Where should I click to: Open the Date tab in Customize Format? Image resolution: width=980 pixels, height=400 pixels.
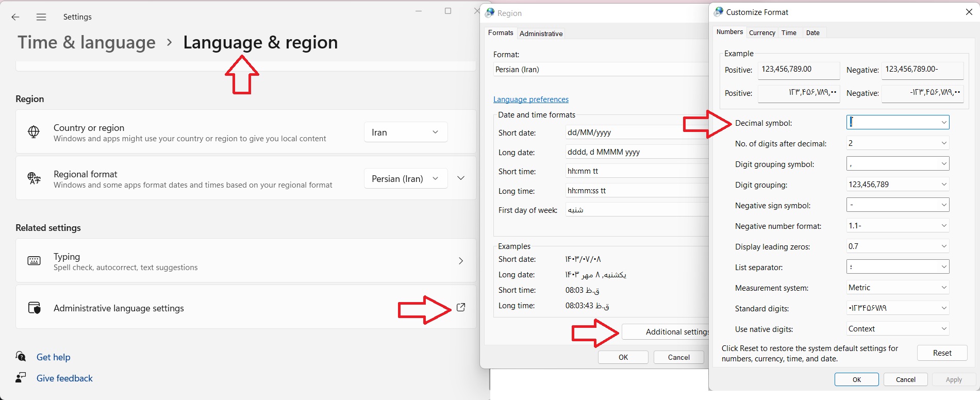[x=812, y=32]
